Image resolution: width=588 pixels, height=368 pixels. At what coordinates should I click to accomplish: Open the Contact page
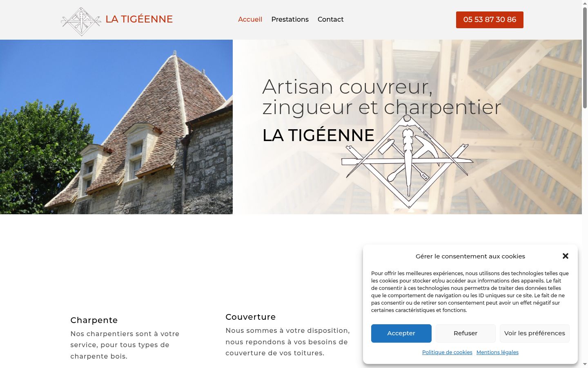(330, 19)
